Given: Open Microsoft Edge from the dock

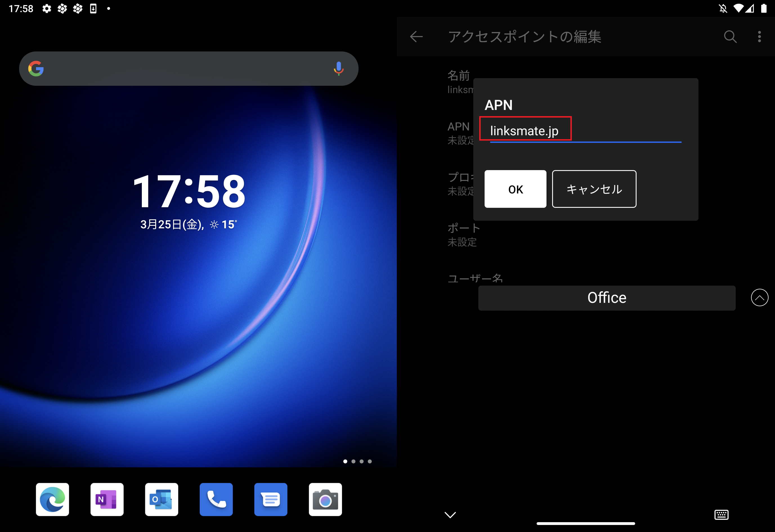Looking at the screenshot, I should pyautogui.click(x=52, y=499).
